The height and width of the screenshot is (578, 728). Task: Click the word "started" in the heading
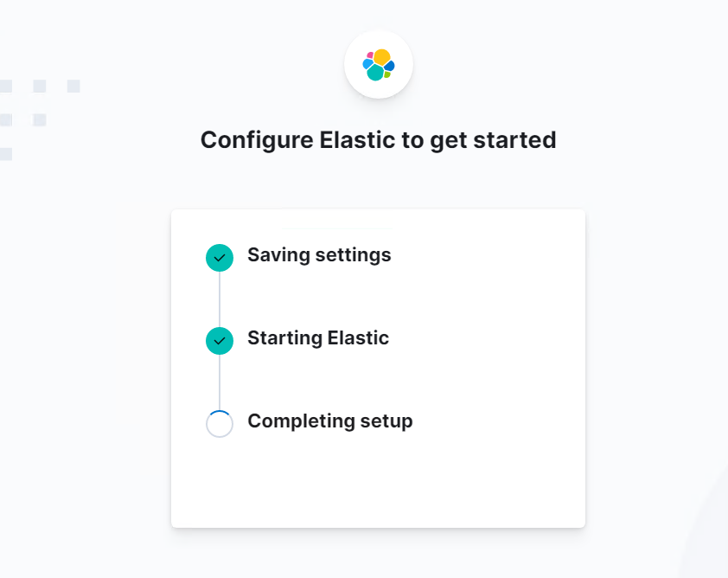[514, 140]
